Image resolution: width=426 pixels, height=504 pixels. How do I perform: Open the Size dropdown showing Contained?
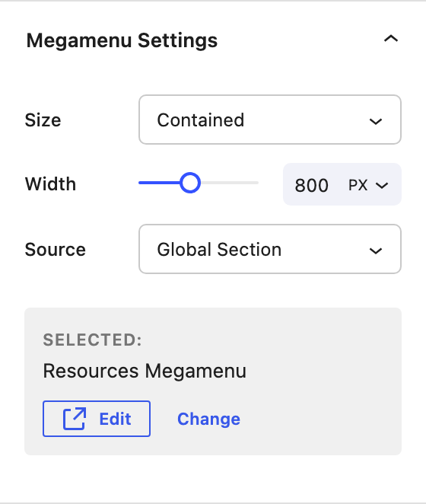tap(270, 120)
